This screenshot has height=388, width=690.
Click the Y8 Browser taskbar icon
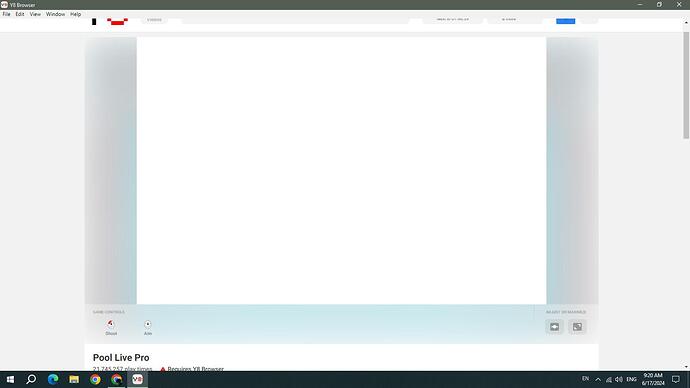click(x=137, y=379)
